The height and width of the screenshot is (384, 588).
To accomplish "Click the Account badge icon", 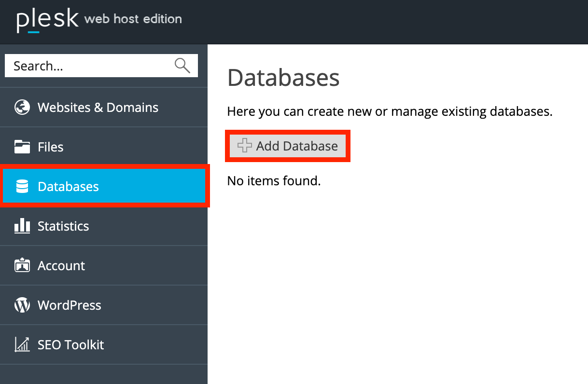I will (22, 266).
